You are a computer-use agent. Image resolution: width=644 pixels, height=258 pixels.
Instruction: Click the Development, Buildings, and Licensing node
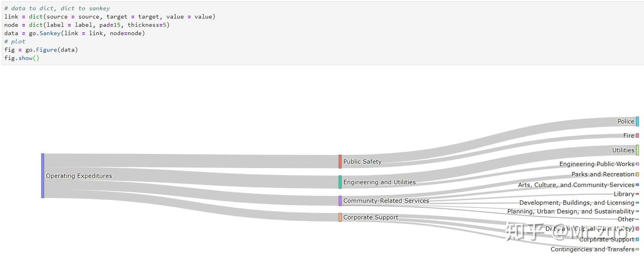click(637, 203)
